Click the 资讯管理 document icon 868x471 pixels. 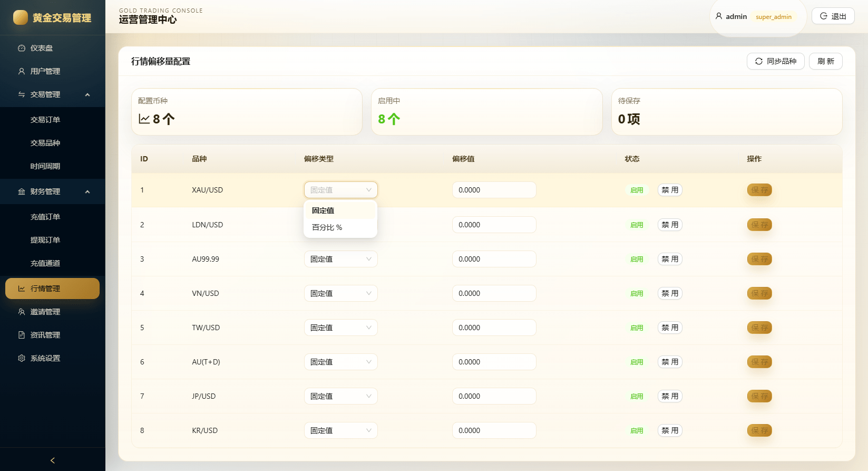tap(22, 335)
